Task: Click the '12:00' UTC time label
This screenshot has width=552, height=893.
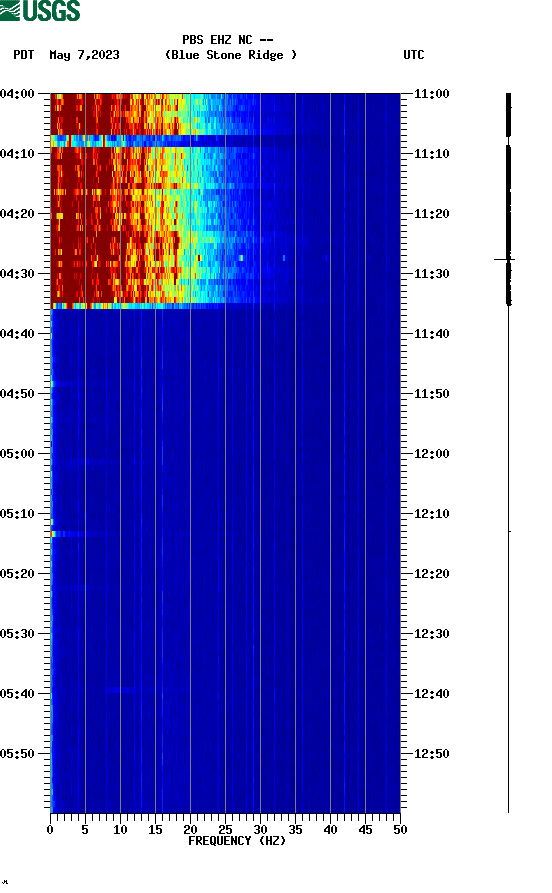Action: point(432,454)
